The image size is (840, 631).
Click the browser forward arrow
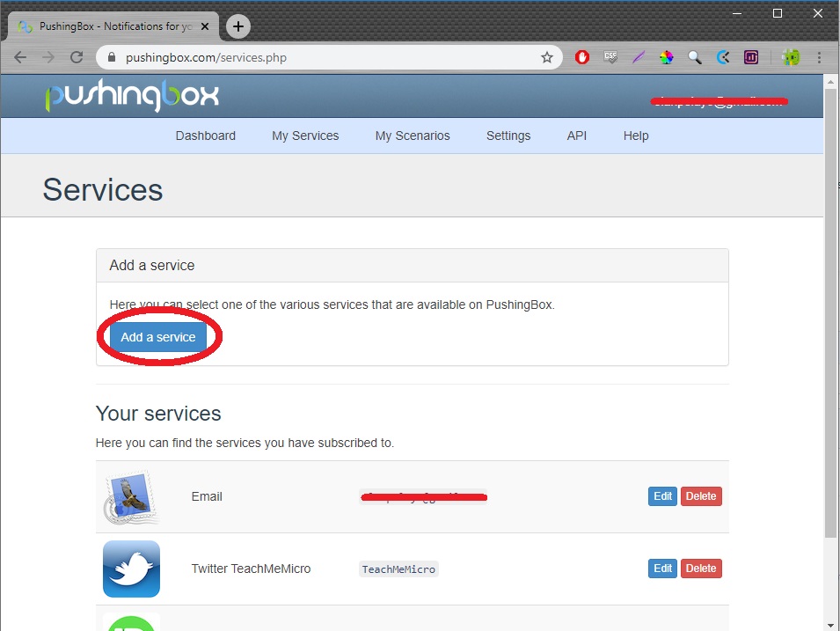(x=48, y=57)
